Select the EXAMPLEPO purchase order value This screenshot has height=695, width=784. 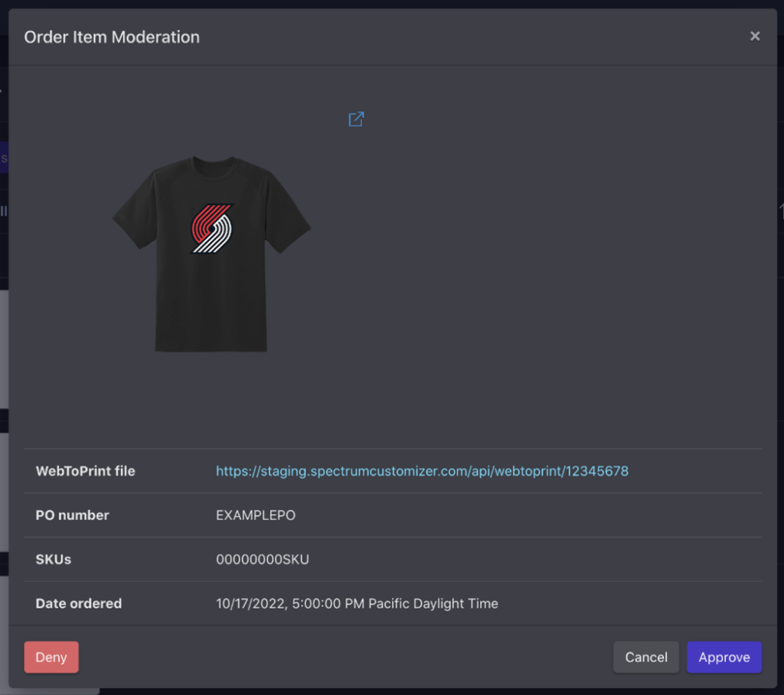[x=256, y=515]
